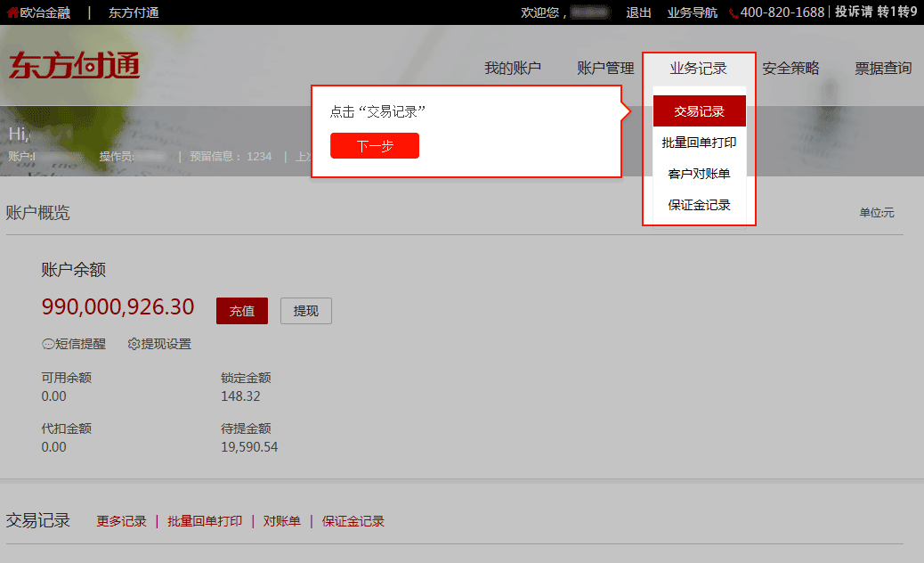Click the 东方付通 logo
The image size is (924, 563).
pyautogui.click(x=74, y=65)
